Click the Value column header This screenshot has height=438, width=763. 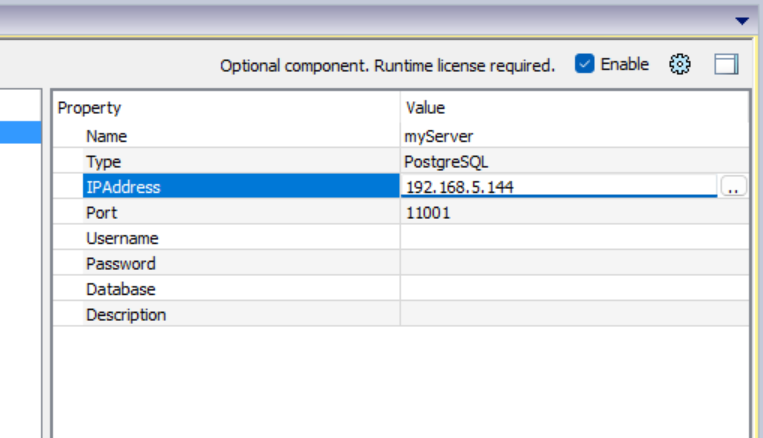(x=575, y=108)
